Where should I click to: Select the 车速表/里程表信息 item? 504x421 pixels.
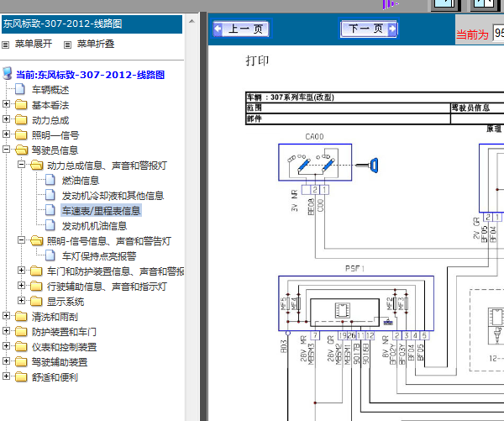pyautogui.click(x=102, y=211)
